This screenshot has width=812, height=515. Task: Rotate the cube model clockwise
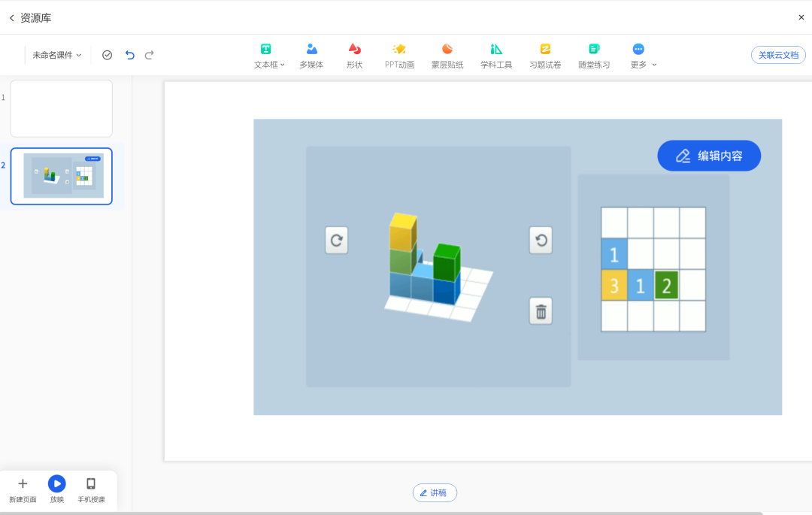336,241
